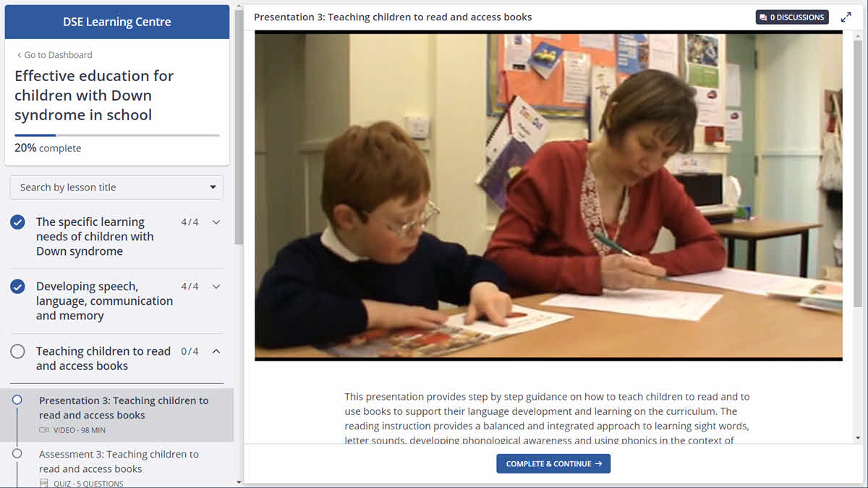Open the Search by lesson title dropdown
Image resolution: width=868 pixels, height=488 pixels.
point(117,188)
